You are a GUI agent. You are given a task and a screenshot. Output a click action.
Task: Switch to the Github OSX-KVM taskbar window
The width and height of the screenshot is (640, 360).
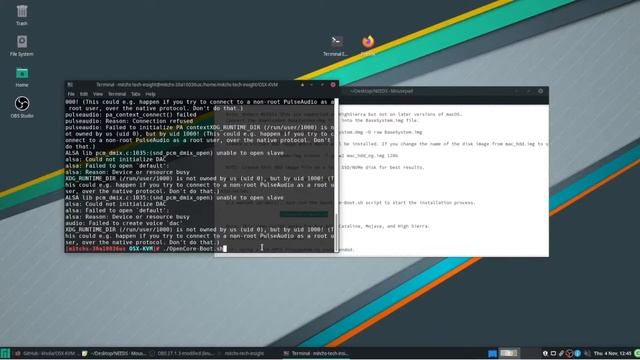click(x=46, y=353)
